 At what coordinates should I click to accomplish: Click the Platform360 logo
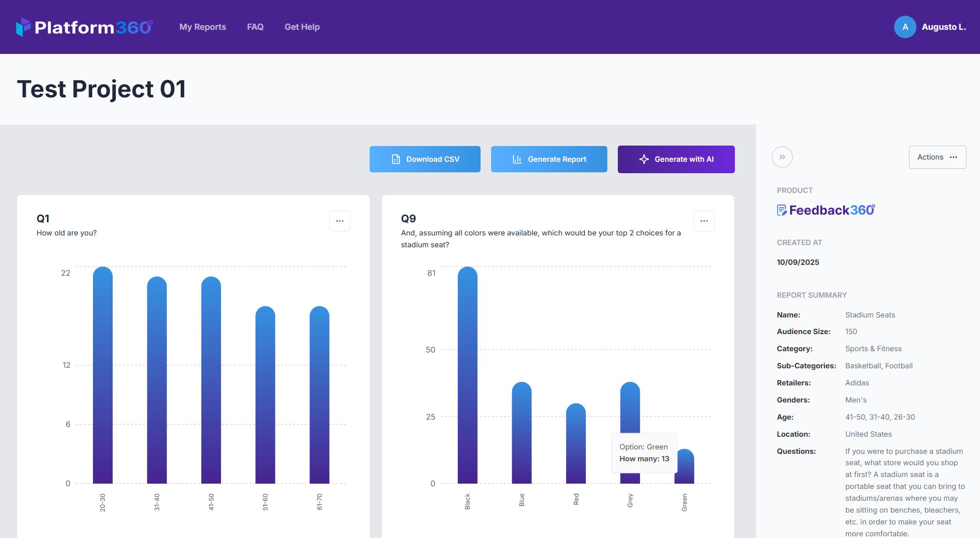pyautogui.click(x=84, y=27)
